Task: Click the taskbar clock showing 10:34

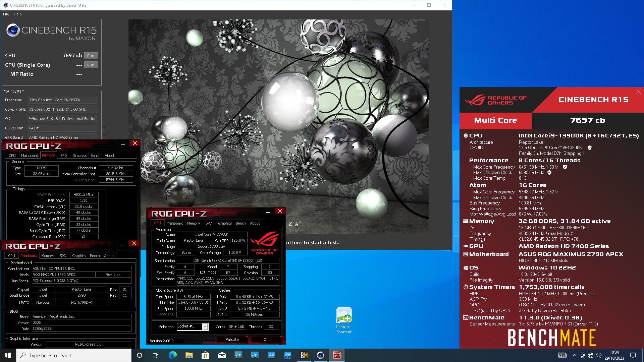Action: point(614,355)
